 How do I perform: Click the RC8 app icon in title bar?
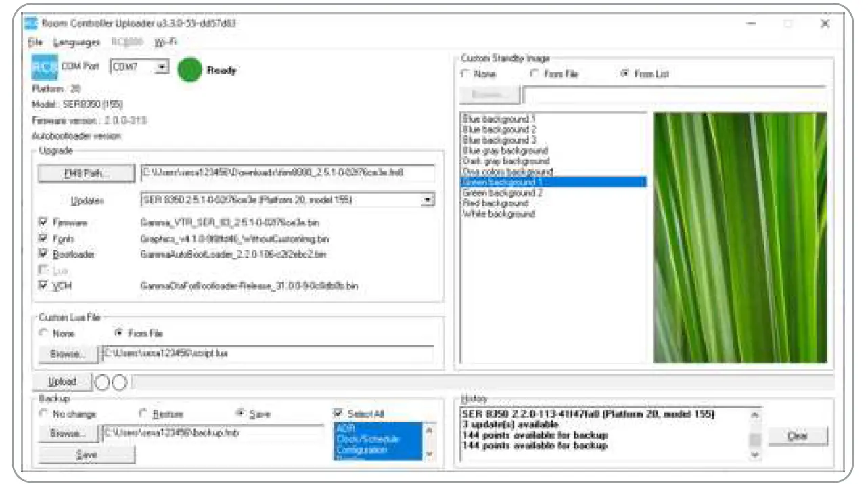click(30, 23)
